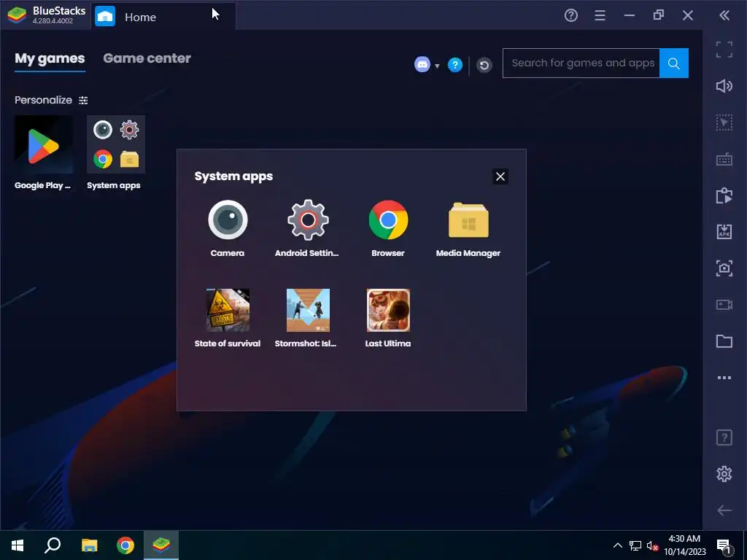Open the Camera app in System apps
The height and width of the screenshot is (560, 747).
(228, 220)
